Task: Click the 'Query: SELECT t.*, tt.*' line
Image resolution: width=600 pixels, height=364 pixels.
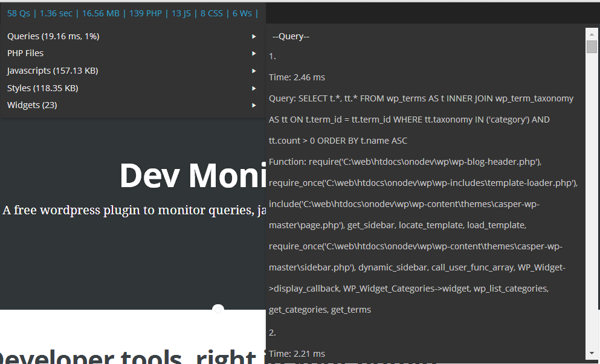Action: [x=421, y=98]
